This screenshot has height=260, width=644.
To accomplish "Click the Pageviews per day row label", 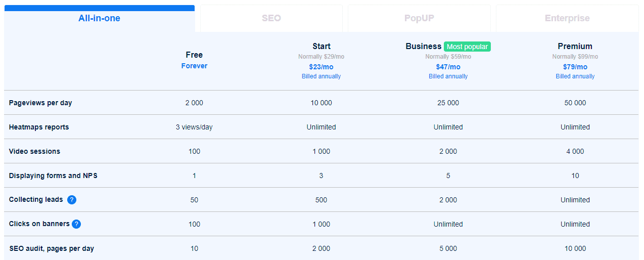I will 40,103.
